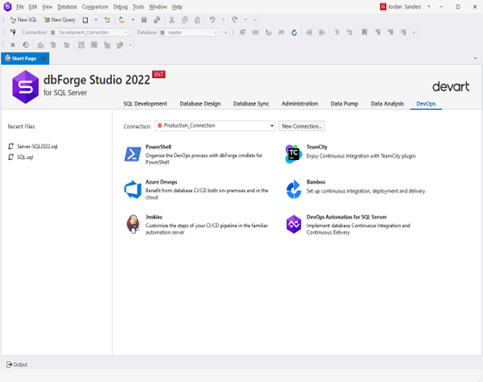The height and width of the screenshot is (382, 483).
Task: Open the Window menu
Action: point(158,7)
